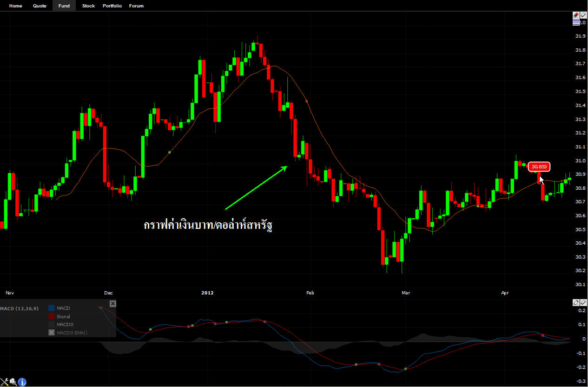This screenshot has width=588, height=387.
Task: Click the white eraser icon at top right
Action: 583,15
